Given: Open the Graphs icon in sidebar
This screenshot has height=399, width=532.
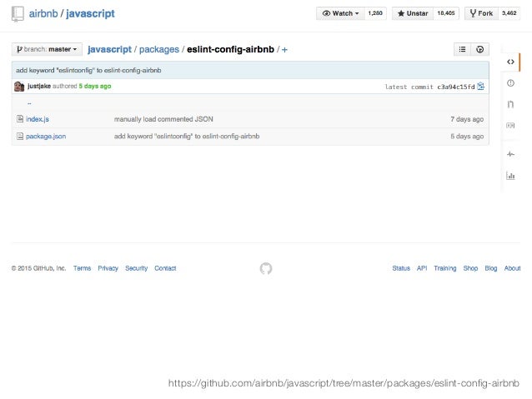Looking at the screenshot, I should tap(510, 176).
